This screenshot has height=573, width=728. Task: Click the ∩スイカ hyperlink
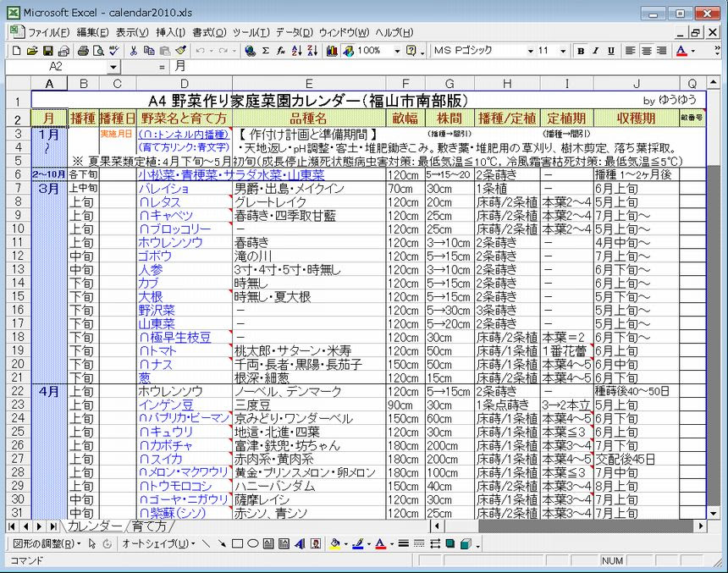click(x=161, y=459)
